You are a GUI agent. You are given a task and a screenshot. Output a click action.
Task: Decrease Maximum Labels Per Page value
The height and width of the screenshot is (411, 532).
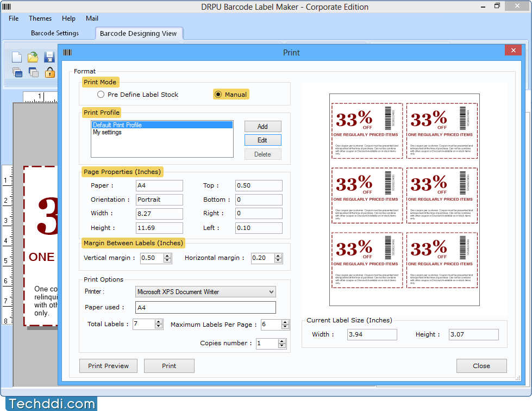tap(285, 327)
